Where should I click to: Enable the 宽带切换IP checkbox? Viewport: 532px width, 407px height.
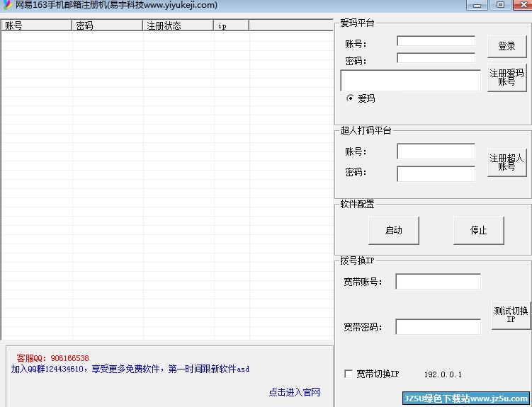pyautogui.click(x=349, y=374)
